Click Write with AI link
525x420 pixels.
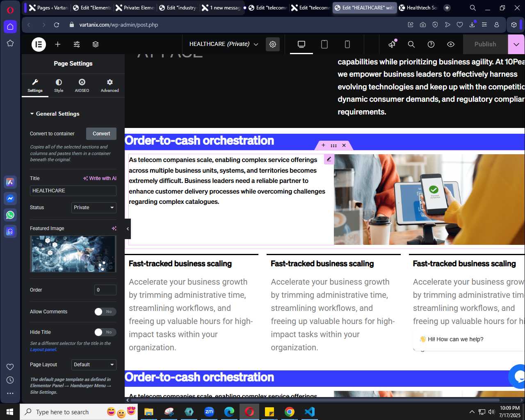point(100,178)
